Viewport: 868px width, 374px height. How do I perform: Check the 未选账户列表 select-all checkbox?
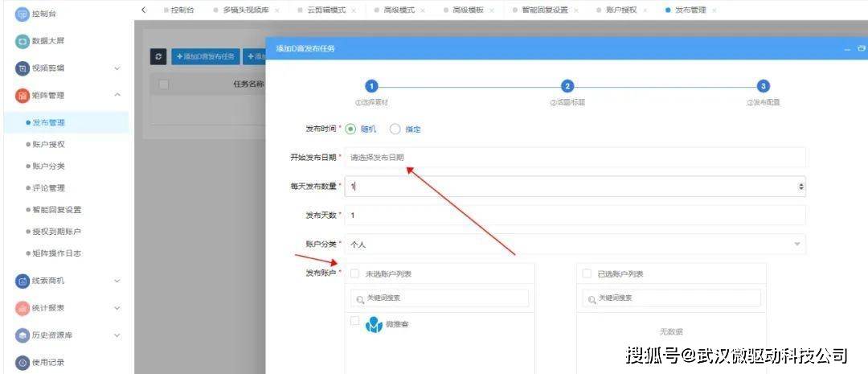pos(355,273)
